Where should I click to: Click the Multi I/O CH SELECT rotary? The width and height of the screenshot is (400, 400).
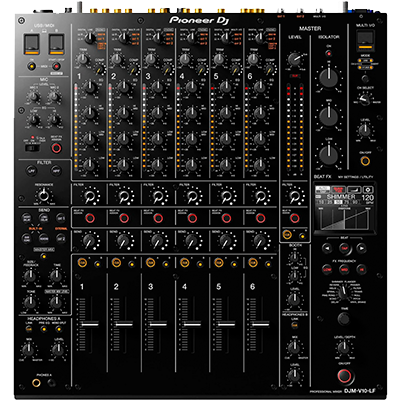[365, 99]
